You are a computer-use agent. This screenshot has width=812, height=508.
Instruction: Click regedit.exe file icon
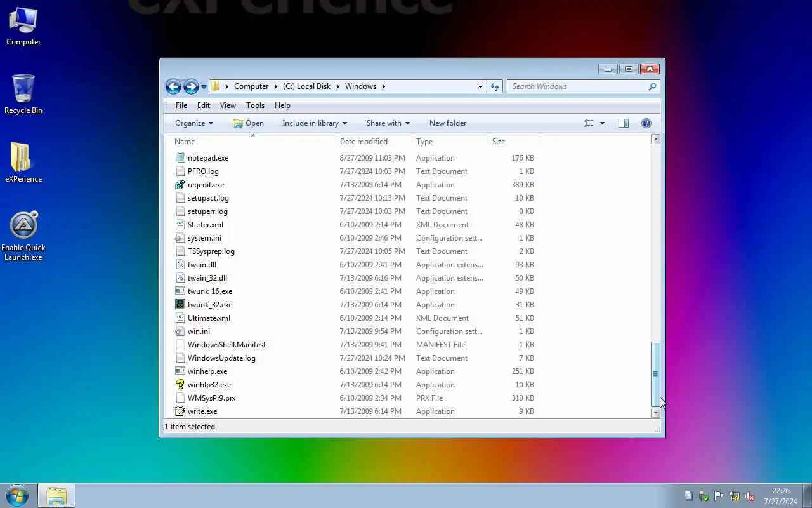tap(180, 185)
